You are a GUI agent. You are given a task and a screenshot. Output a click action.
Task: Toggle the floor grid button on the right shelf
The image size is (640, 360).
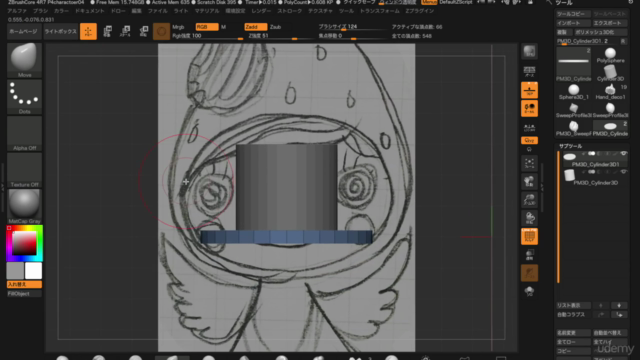[x=529, y=90]
